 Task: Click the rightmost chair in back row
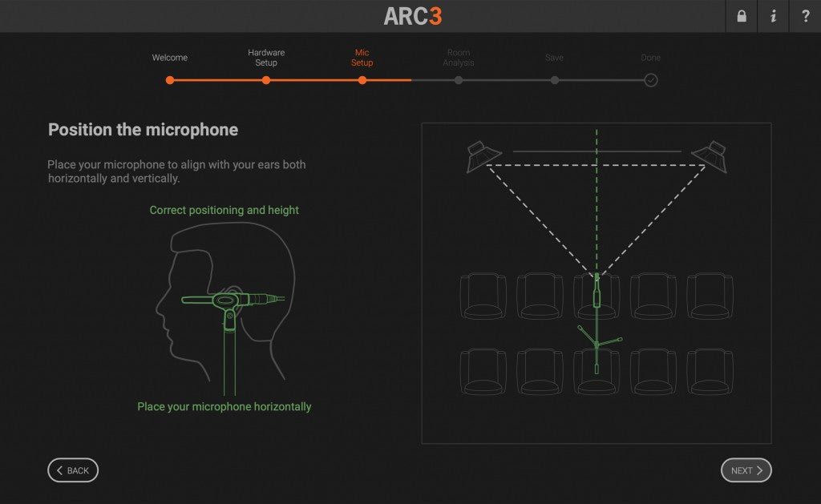[710, 372]
